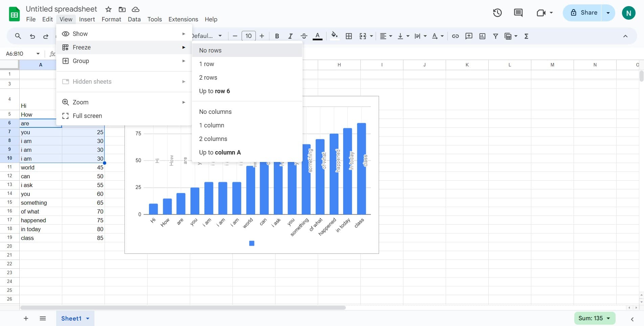Star the Untitled spreadsheet document
The image size is (644, 326).
(108, 9)
